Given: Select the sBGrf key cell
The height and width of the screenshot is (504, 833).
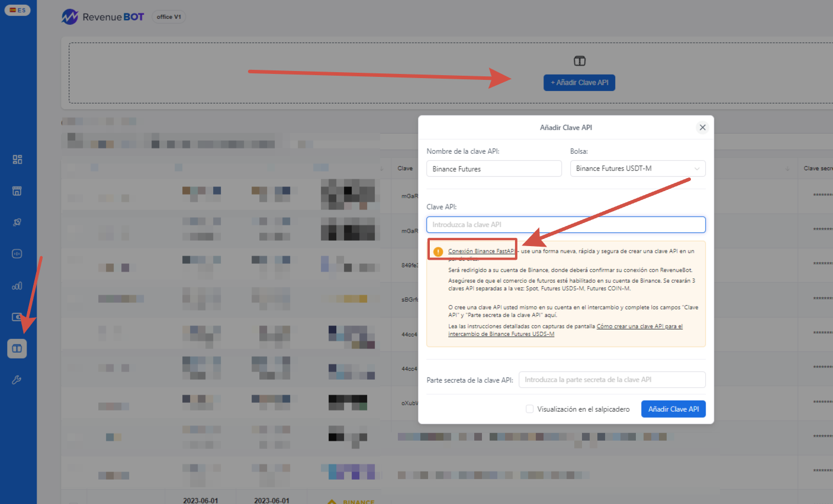Looking at the screenshot, I should 410,300.
